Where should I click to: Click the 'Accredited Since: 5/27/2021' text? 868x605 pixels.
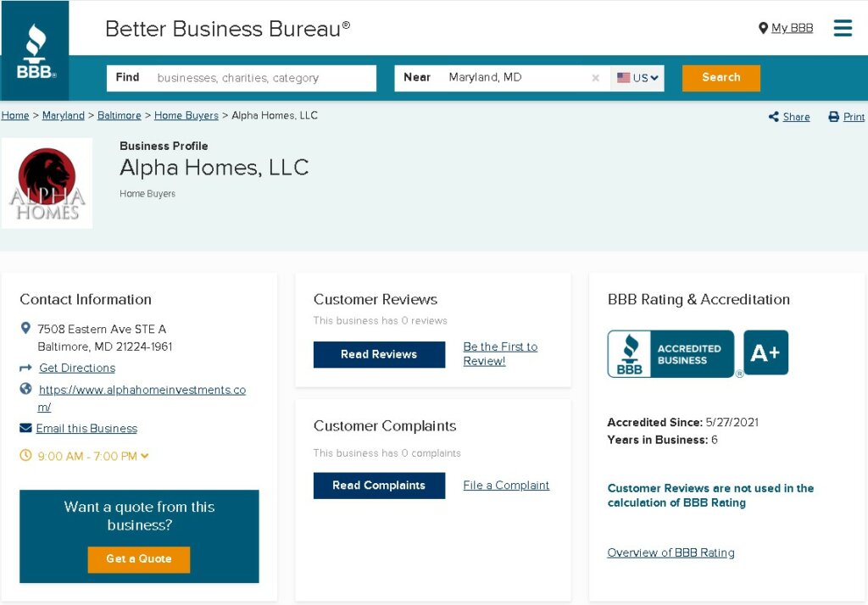(683, 422)
